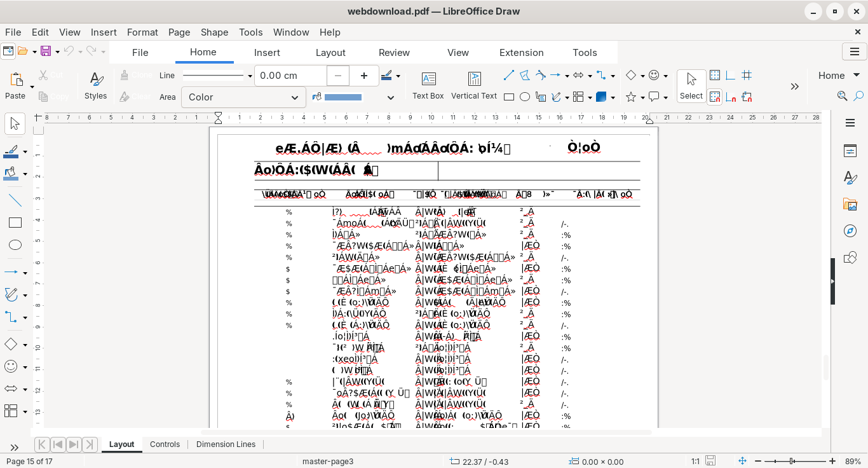Open the Area fill type Color dropdown
Image resolution: width=868 pixels, height=468 pixels.
click(x=243, y=97)
